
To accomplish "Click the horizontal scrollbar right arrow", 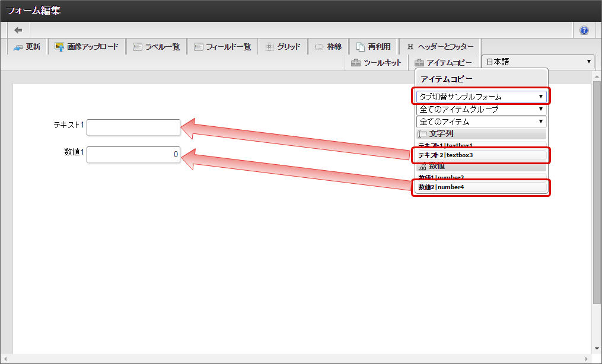I will coord(586,359).
